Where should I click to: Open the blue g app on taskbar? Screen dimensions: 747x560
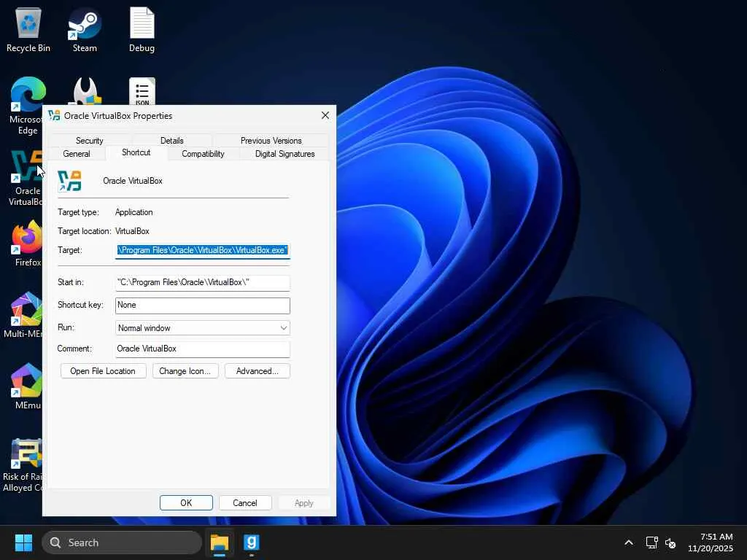(251, 542)
